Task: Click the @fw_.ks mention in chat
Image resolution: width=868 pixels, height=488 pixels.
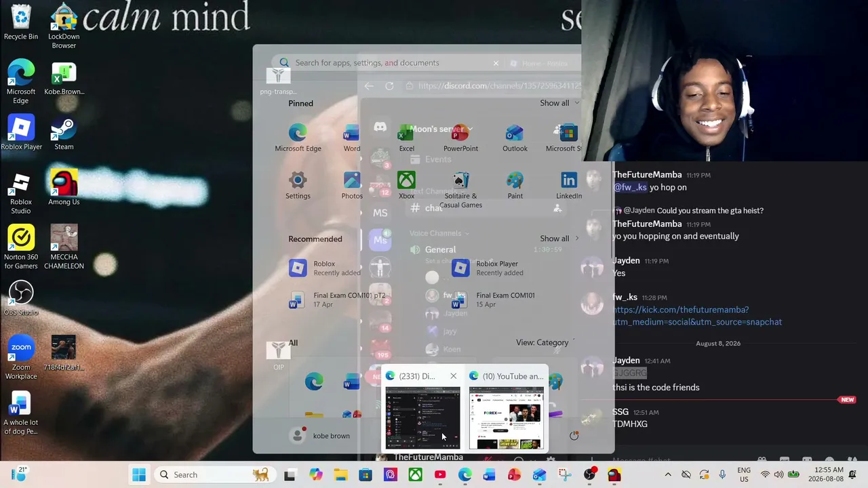Action: pyautogui.click(x=630, y=187)
